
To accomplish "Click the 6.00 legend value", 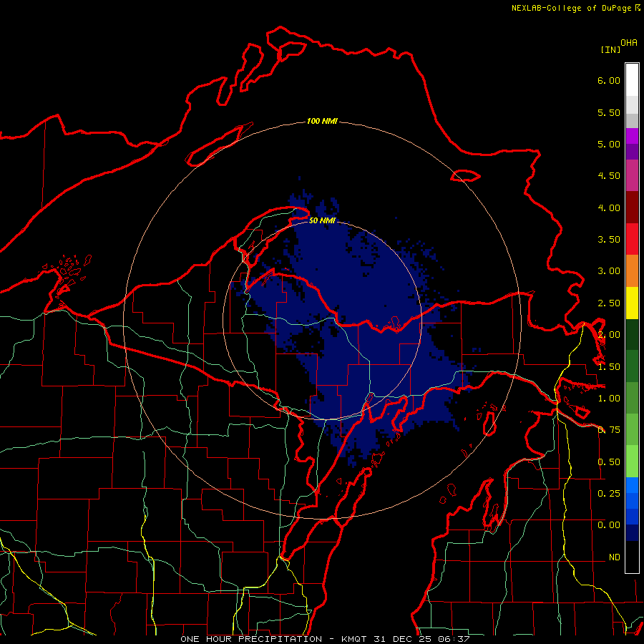I will (609, 80).
